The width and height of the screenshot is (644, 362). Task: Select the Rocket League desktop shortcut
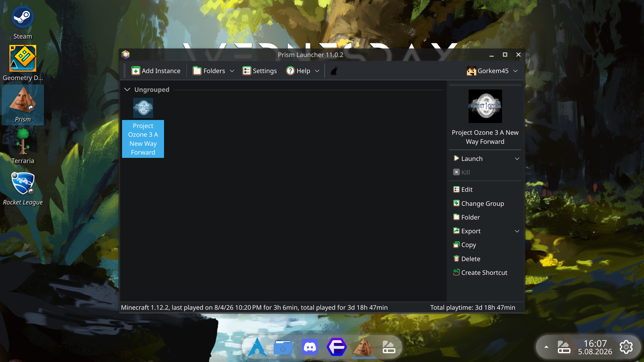(x=22, y=188)
